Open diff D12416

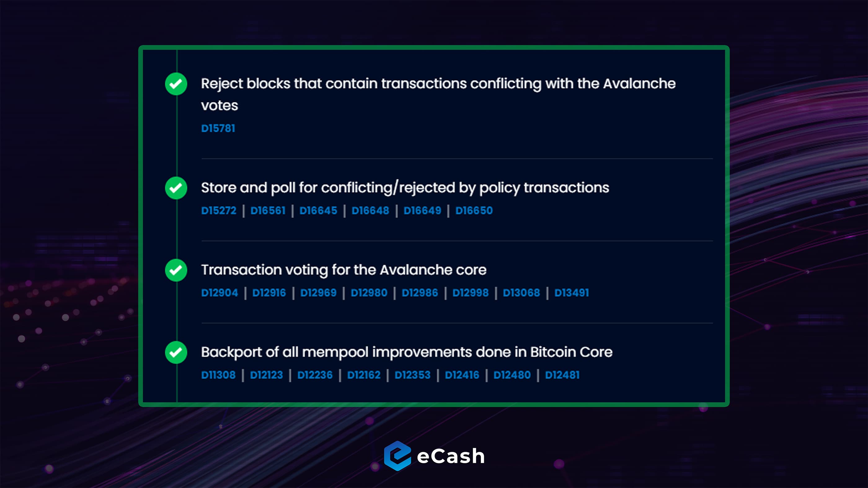click(462, 375)
